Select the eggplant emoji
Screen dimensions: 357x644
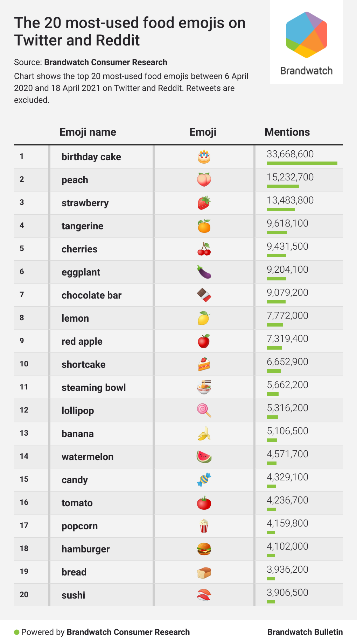(204, 272)
